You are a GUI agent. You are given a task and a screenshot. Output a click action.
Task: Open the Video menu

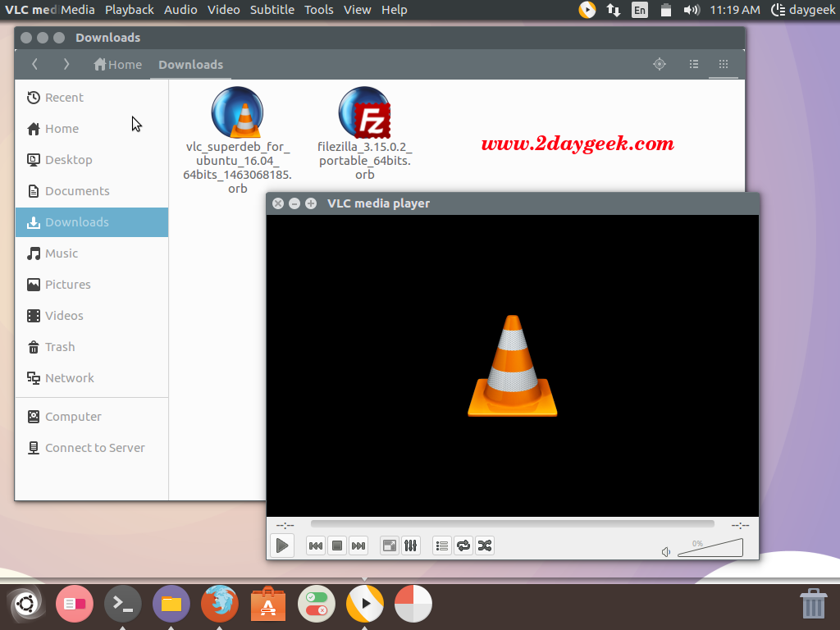click(x=223, y=10)
